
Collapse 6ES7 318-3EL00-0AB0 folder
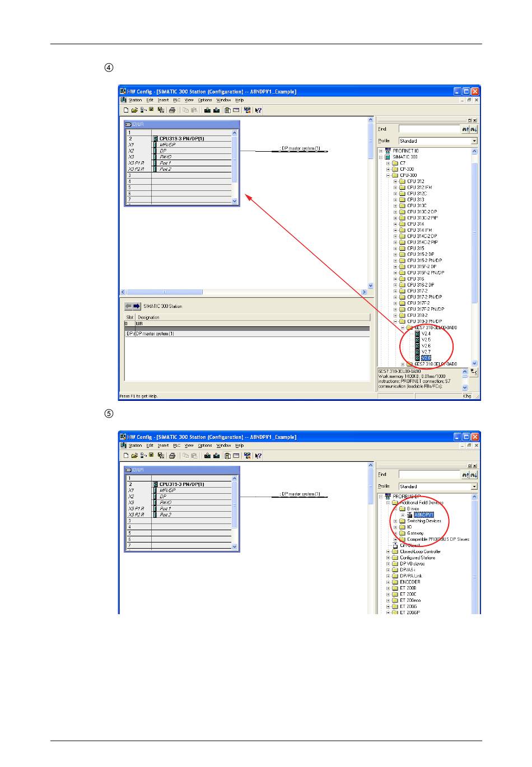(x=403, y=328)
